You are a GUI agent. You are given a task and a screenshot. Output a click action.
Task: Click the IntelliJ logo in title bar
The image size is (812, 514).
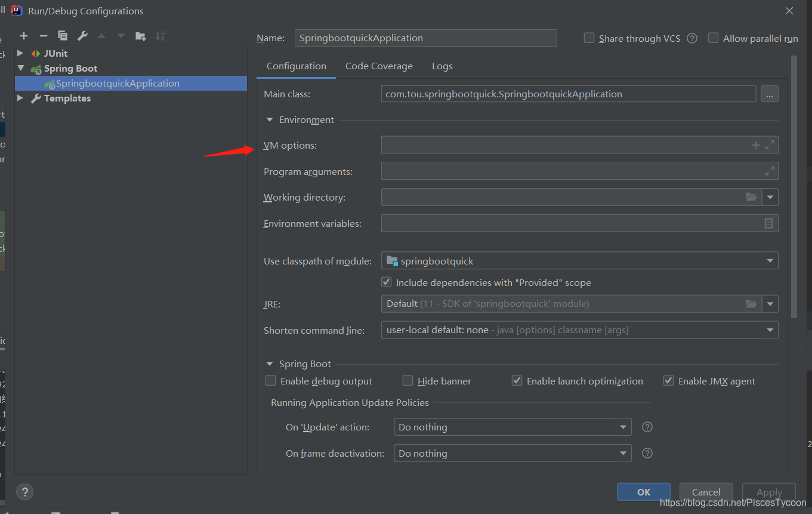tap(16, 11)
